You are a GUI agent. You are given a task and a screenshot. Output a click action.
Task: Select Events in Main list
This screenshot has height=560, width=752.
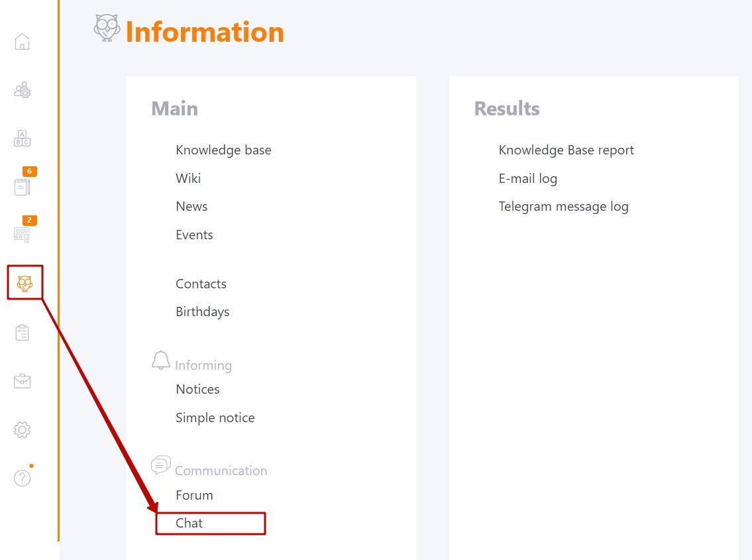point(194,235)
